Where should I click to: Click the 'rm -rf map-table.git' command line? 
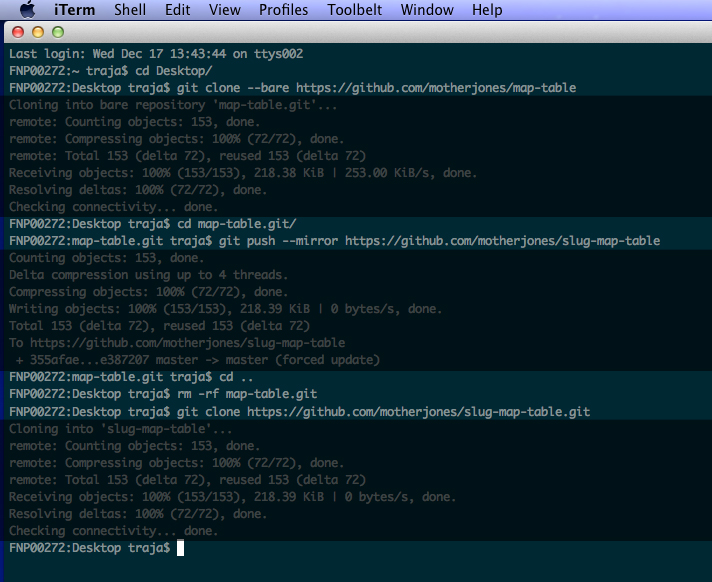(163, 394)
